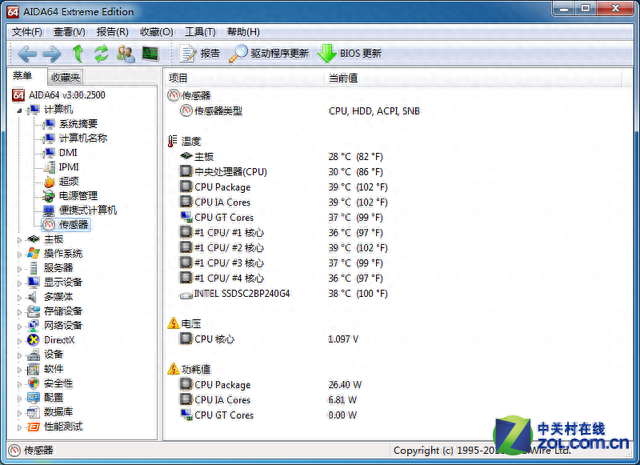Image resolution: width=640 pixels, height=465 pixels.
Task: Switch to the 收藏夹 tab
Action: [x=66, y=77]
